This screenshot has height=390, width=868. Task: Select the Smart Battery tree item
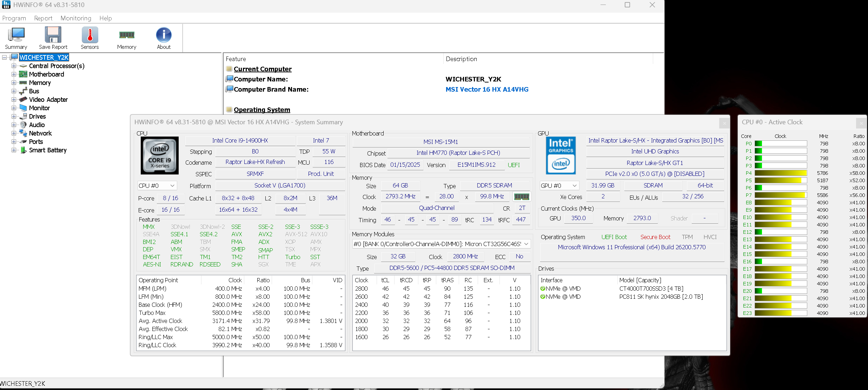pyautogui.click(x=48, y=150)
